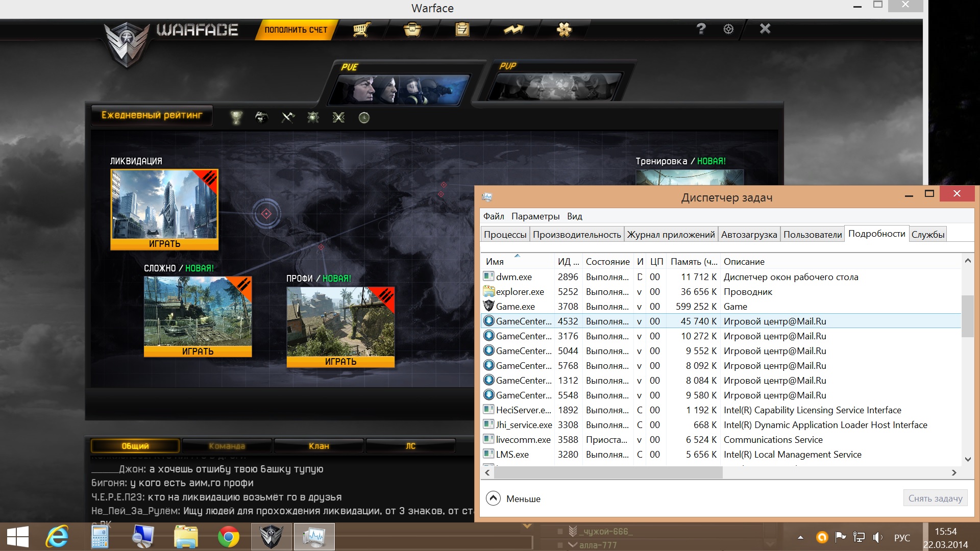Switch to the Службы tab
Image resolution: width=980 pixels, height=551 pixels.
point(928,235)
